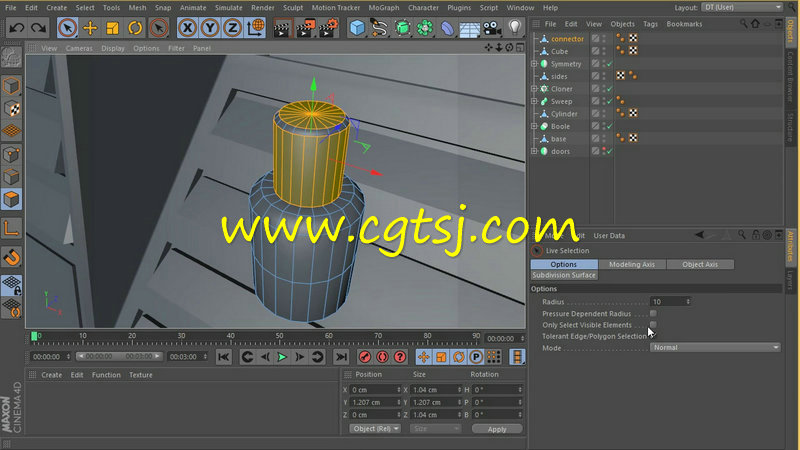This screenshot has height=450, width=800.
Task: Select the Scale tool
Action: point(112,28)
